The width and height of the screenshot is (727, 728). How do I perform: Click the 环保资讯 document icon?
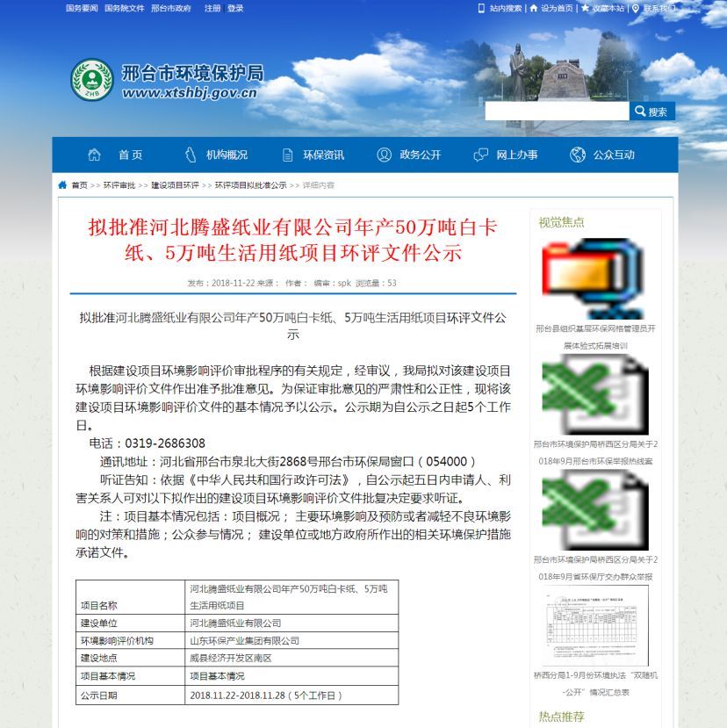click(x=287, y=155)
